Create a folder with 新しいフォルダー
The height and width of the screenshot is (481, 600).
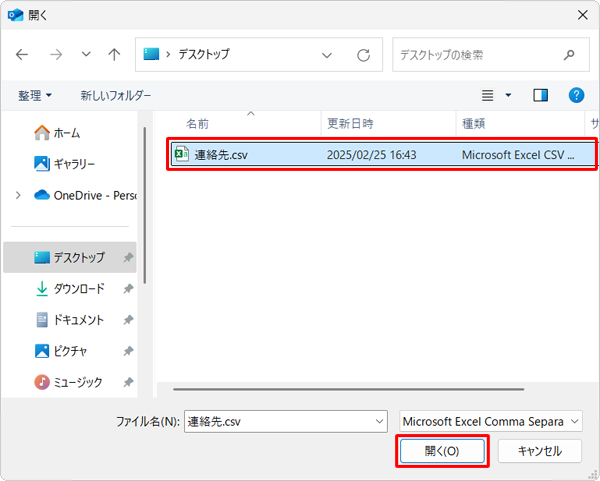point(116,95)
